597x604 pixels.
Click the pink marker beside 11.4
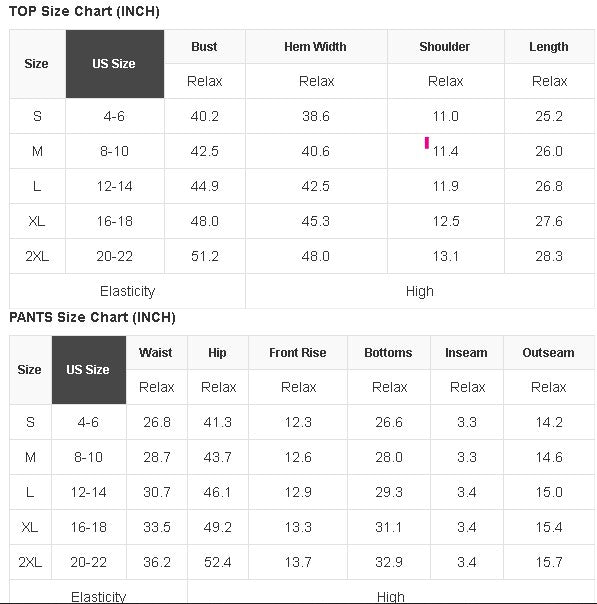[427, 143]
